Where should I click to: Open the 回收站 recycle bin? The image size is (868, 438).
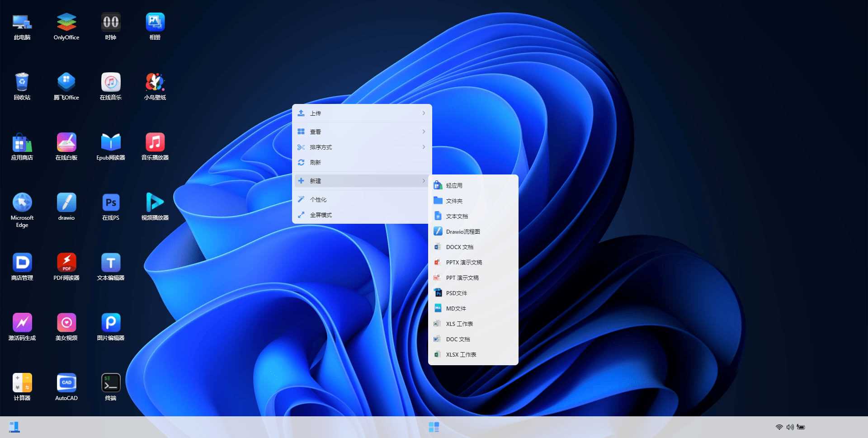tap(22, 82)
